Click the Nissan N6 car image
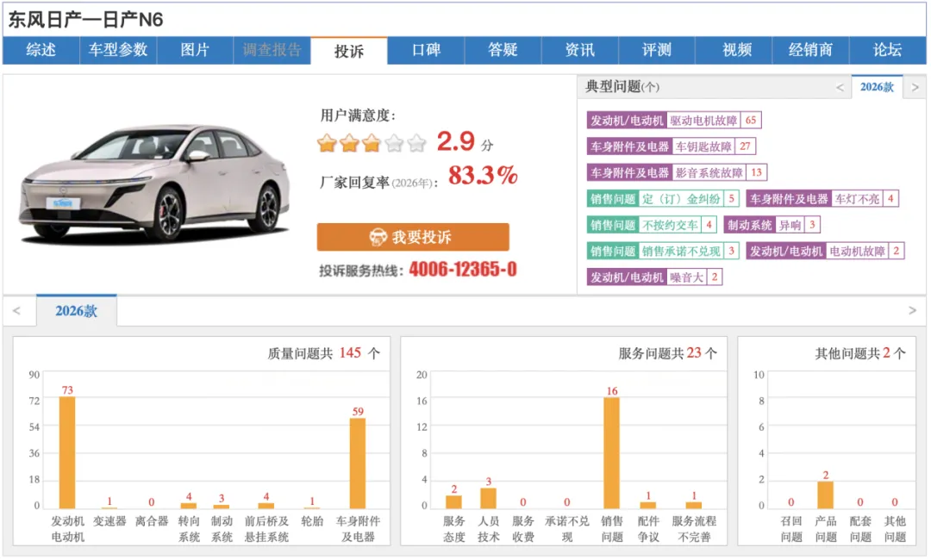The width and height of the screenshot is (931, 560). [x=154, y=184]
